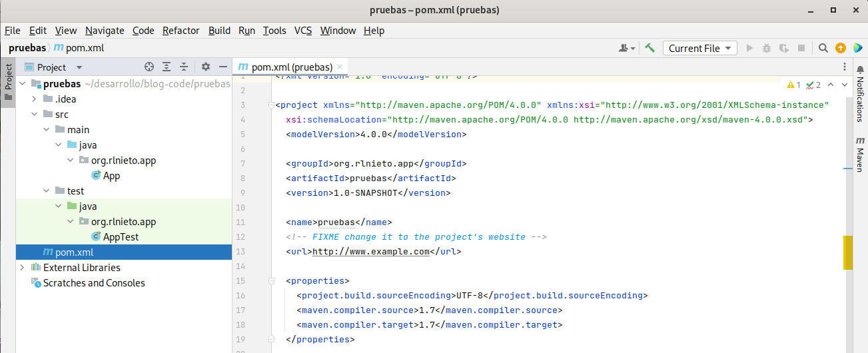Viewport: 868px width, 353px height.
Task: Open the Edit menu
Action: 38,31
